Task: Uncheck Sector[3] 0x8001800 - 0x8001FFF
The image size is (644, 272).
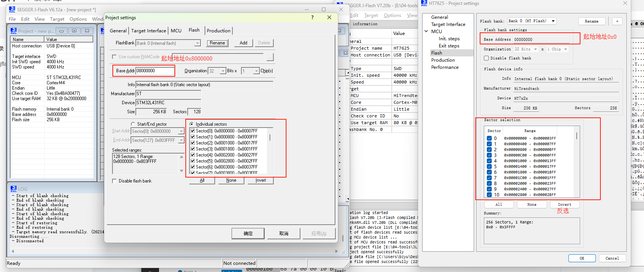Action: 193,149
